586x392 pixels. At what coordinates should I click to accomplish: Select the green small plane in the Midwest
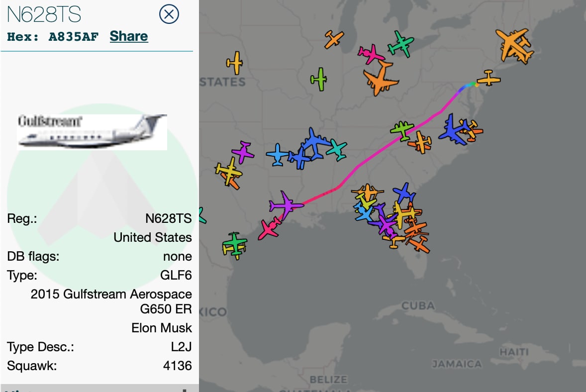click(319, 79)
